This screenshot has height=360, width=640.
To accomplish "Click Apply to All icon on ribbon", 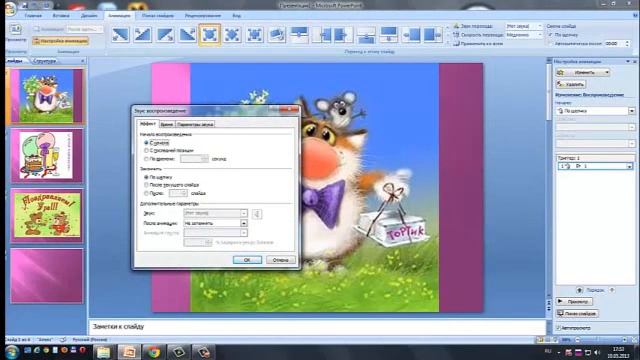I will [457, 43].
